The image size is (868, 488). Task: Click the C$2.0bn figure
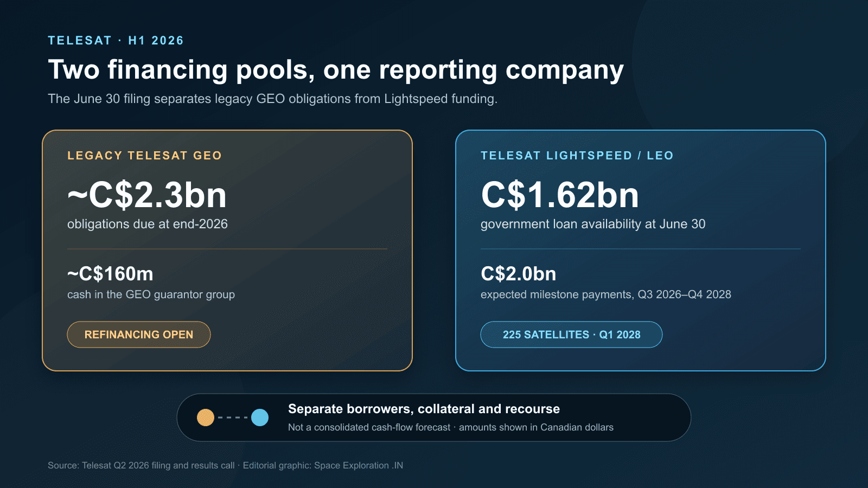518,274
